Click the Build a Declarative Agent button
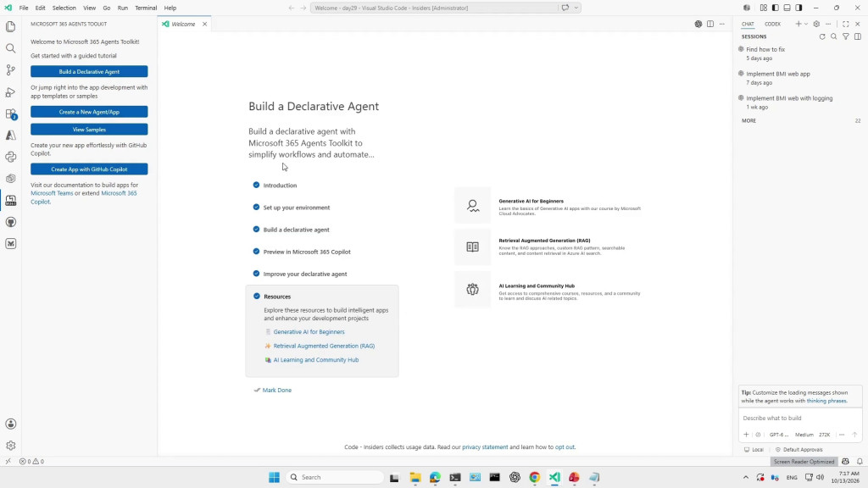Image resolution: width=868 pixels, height=488 pixels. tap(89, 71)
